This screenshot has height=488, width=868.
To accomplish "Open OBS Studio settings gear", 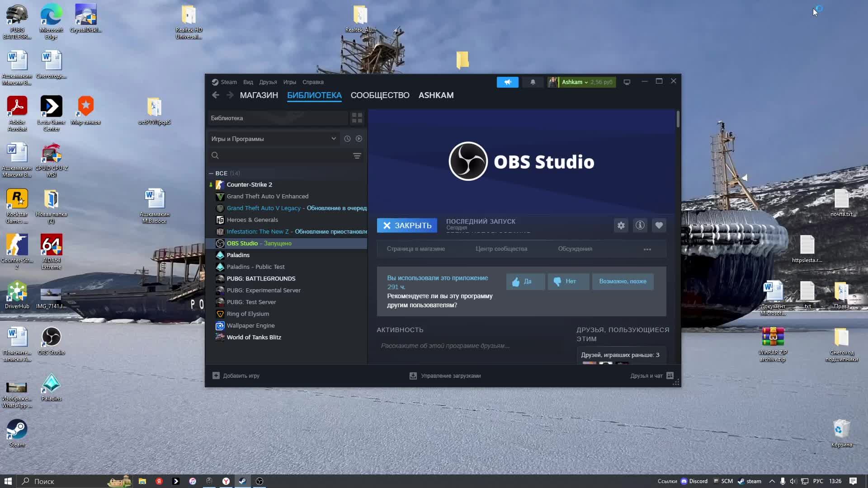I will 621,225.
